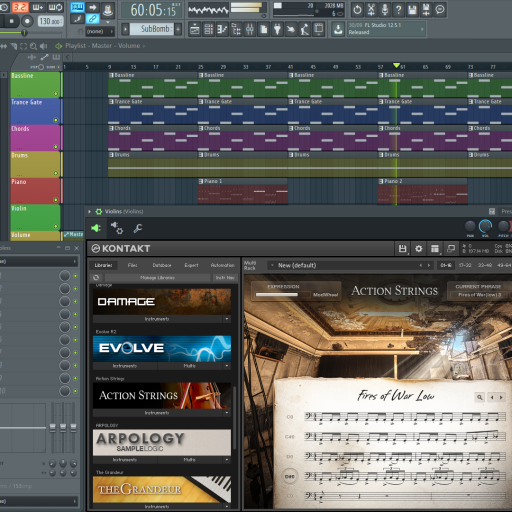The height and width of the screenshot is (512, 512).
Task: Expand Damage Instruments dropdown arrow
Action: click(227, 319)
